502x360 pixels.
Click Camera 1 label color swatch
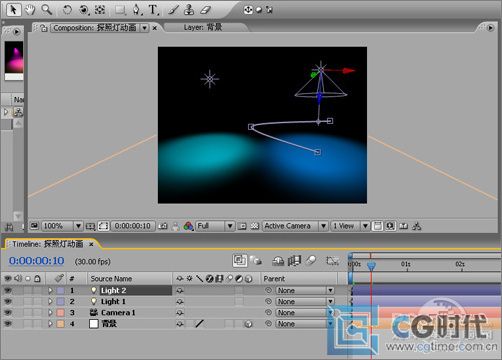pyautogui.click(x=60, y=313)
